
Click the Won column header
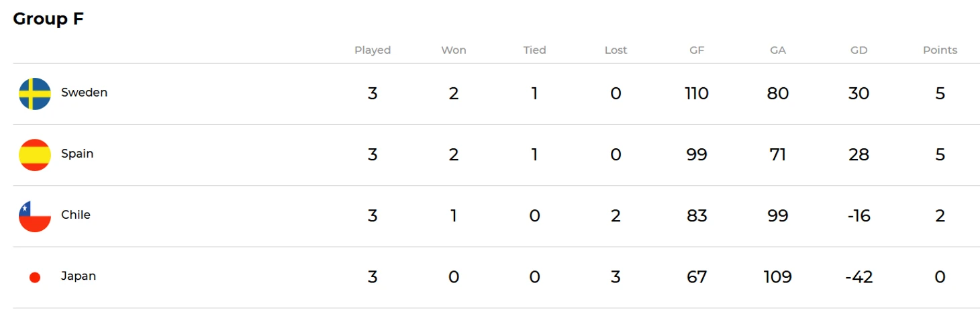point(454,50)
